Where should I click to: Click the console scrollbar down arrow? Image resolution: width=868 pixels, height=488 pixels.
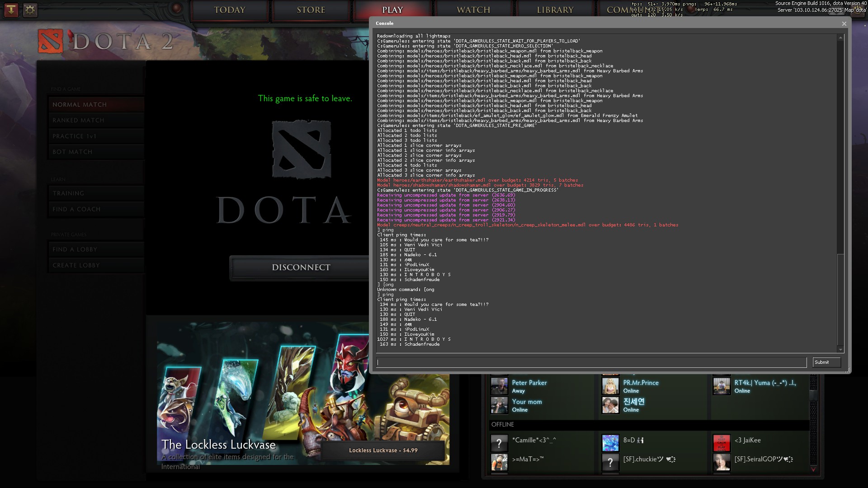(840, 349)
